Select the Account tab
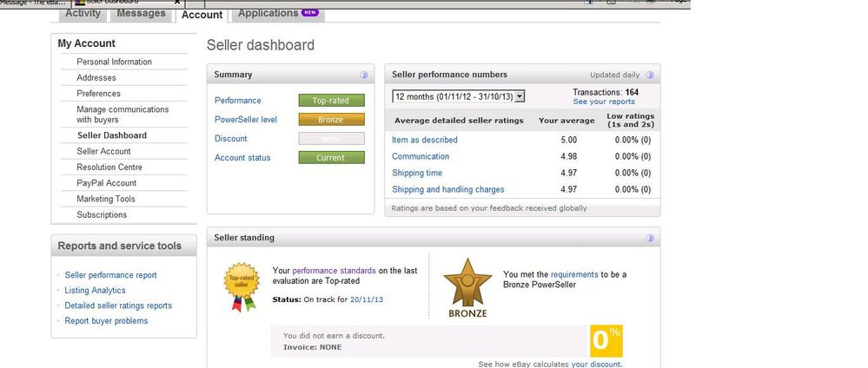The height and width of the screenshot is (368, 868). click(x=202, y=15)
